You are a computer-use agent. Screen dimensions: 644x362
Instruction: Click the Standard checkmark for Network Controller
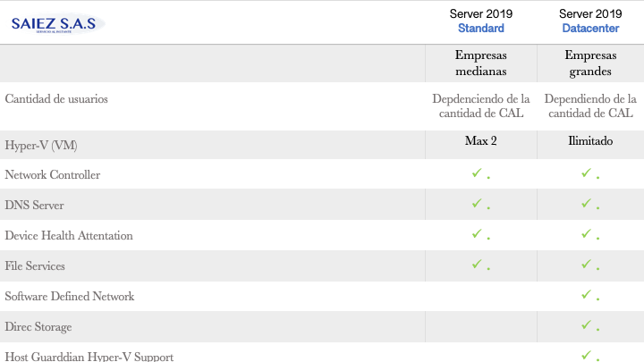pos(478,173)
